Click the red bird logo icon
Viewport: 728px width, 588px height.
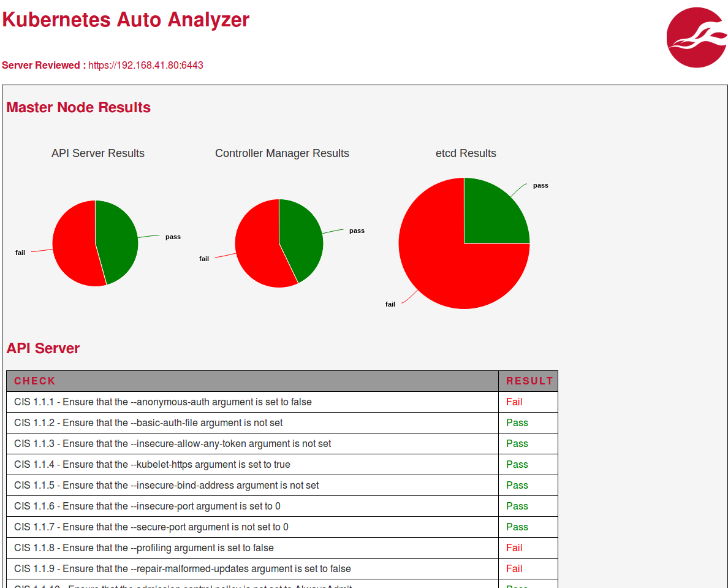[x=696, y=37]
